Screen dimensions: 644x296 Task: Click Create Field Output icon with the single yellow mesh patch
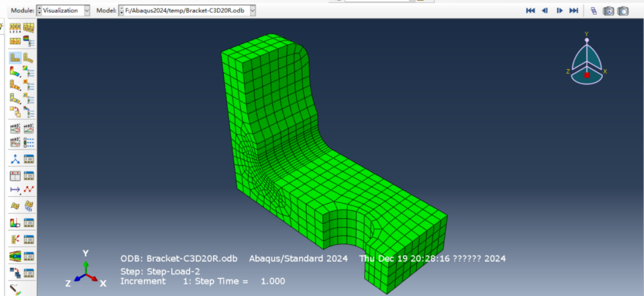pyautogui.click(x=15, y=205)
